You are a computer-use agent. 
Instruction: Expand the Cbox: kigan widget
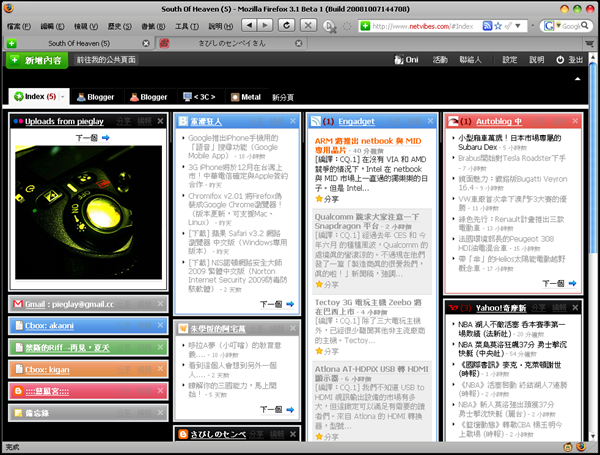tap(88, 369)
